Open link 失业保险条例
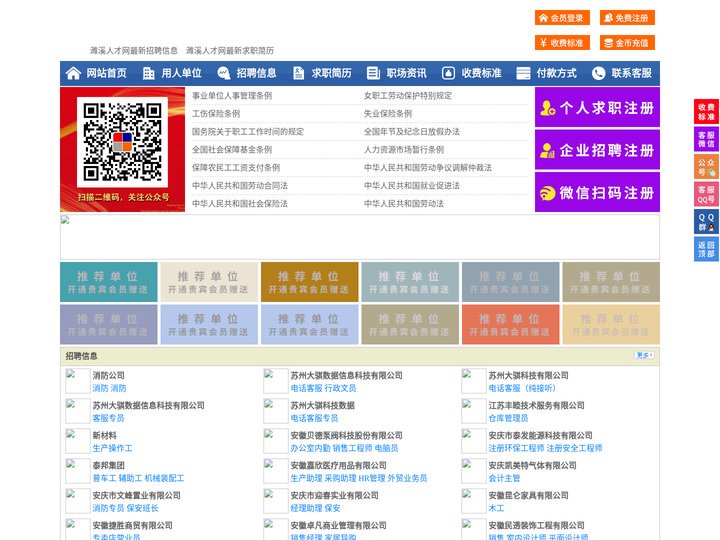 [x=388, y=113]
